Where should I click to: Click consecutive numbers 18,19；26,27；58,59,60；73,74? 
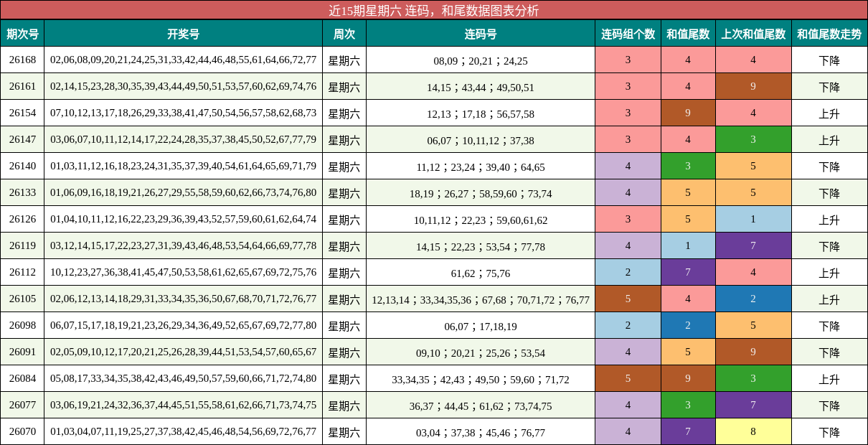(x=481, y=194)
